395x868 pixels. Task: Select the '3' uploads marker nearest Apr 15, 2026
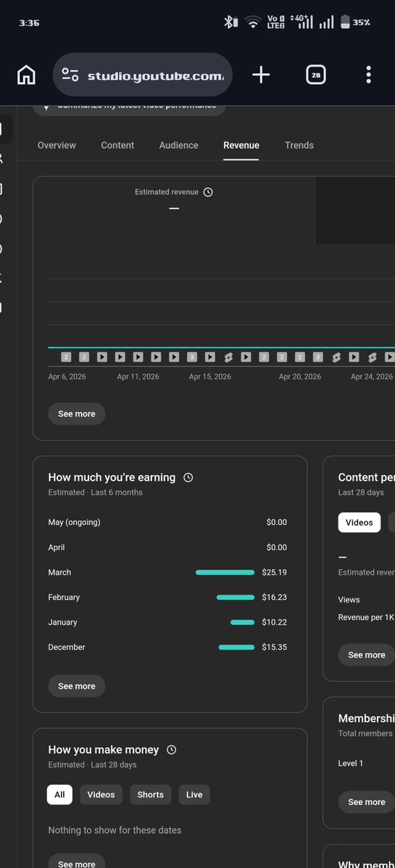click(191, 357)
